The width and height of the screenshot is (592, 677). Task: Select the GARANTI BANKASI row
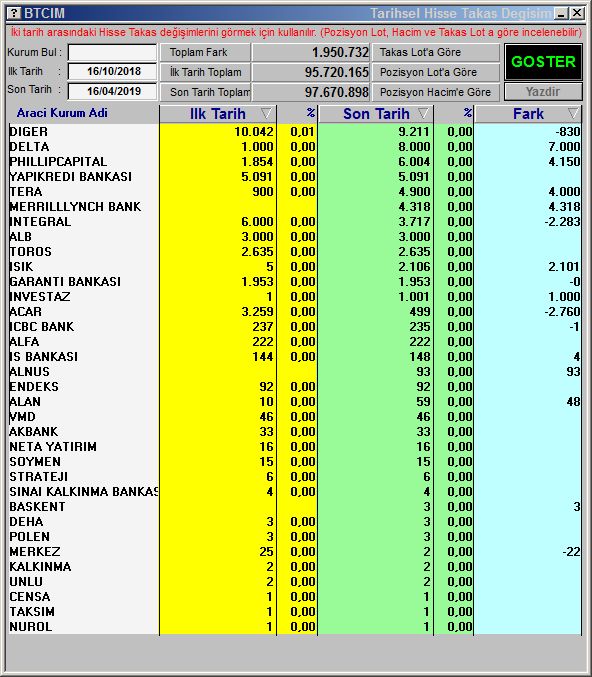tap(295, 282)
